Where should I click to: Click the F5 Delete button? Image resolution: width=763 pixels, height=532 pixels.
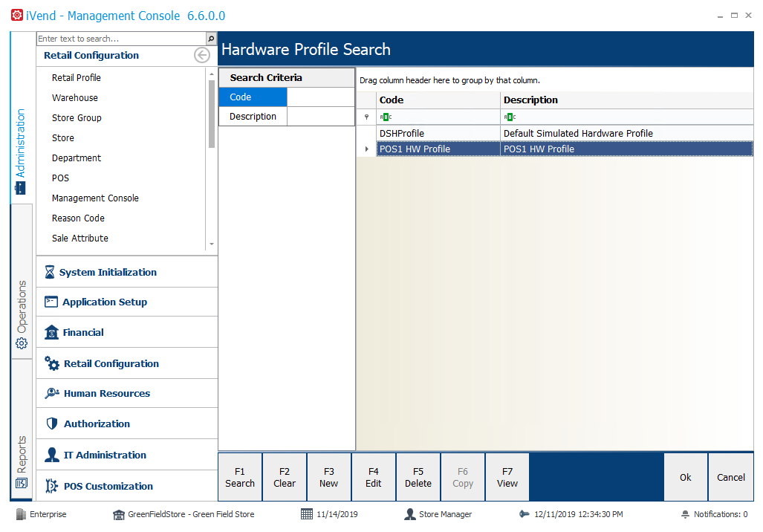tap(418, 477)
